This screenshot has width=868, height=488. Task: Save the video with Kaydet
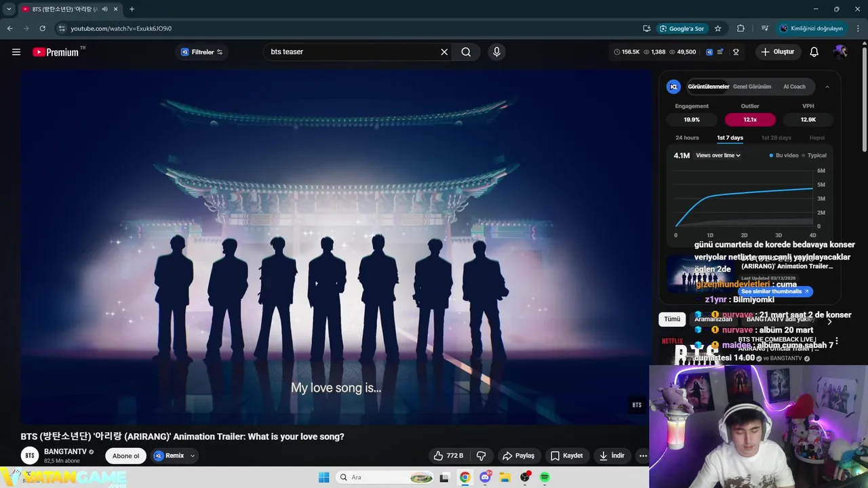567,455
